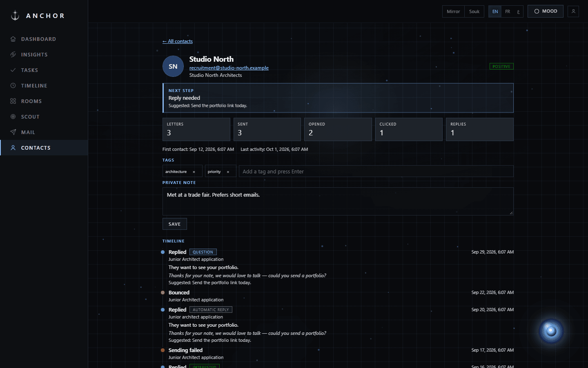Screen dimensions: 588x368
Task: Open Rooms via its grid icon
Action: 13,101
